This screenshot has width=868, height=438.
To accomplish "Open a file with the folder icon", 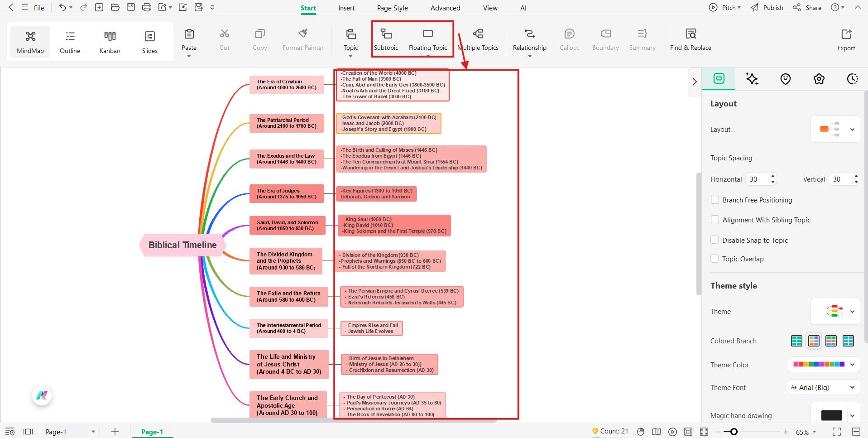I will point(115,7).
